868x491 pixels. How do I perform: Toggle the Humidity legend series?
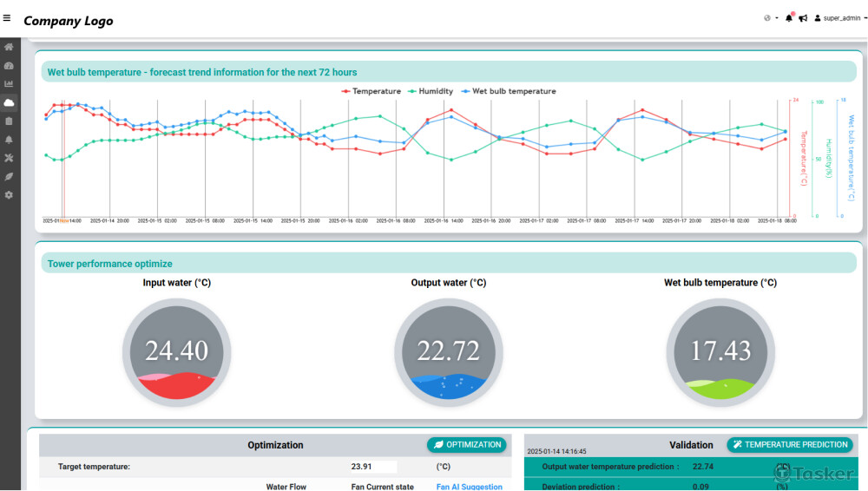click(431, 91)
